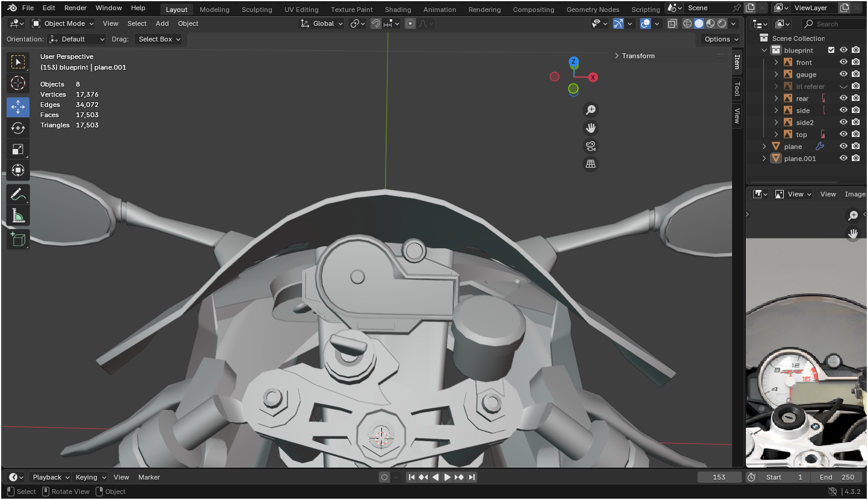This screenshot has width=868, height=500.
Task: Open the Keying dropdown in timeline
Action: 90,477
